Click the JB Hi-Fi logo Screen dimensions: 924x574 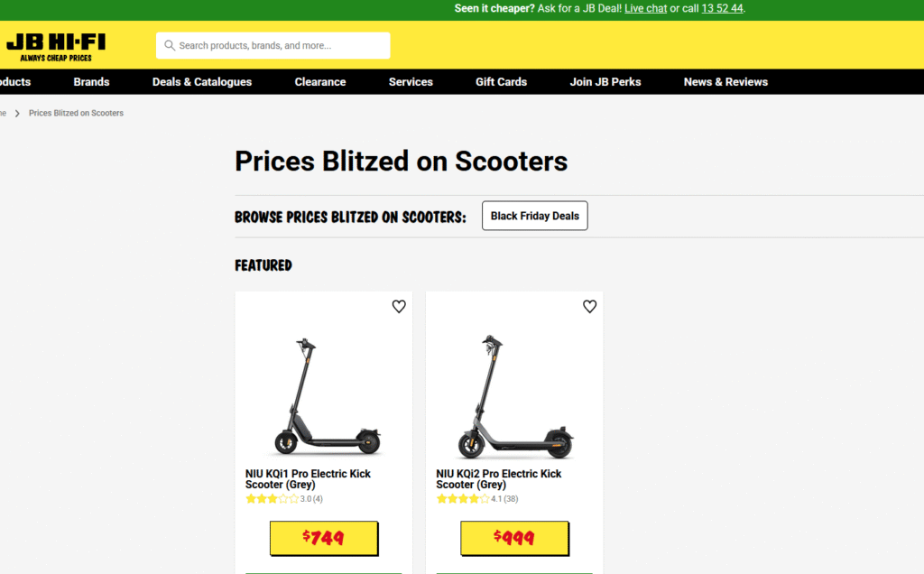click(x=48, y=45)
